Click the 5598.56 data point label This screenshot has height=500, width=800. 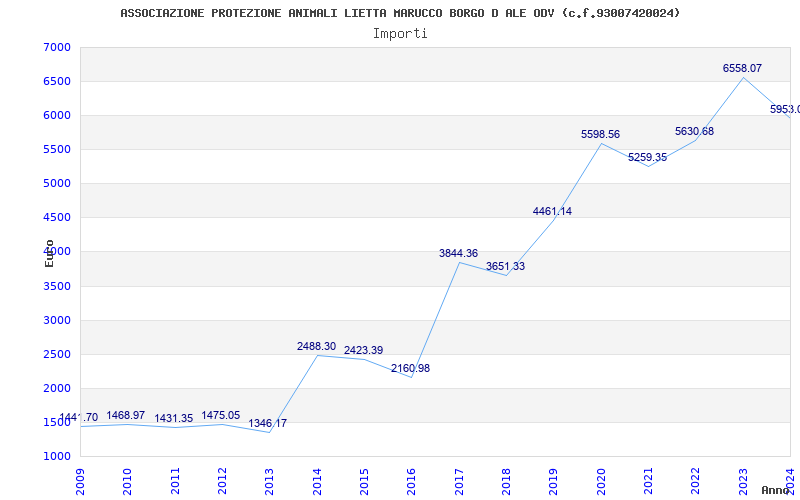point(600,134)
